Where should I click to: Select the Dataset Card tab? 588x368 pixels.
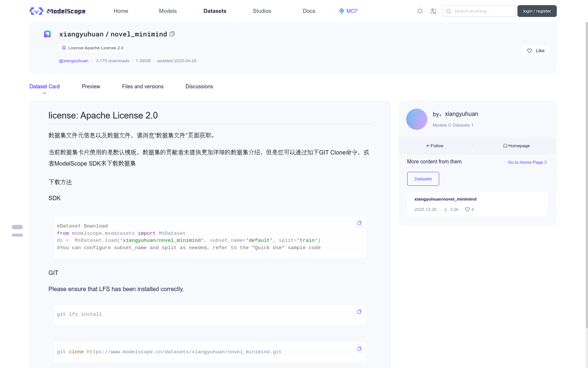(x=44, y=86)
